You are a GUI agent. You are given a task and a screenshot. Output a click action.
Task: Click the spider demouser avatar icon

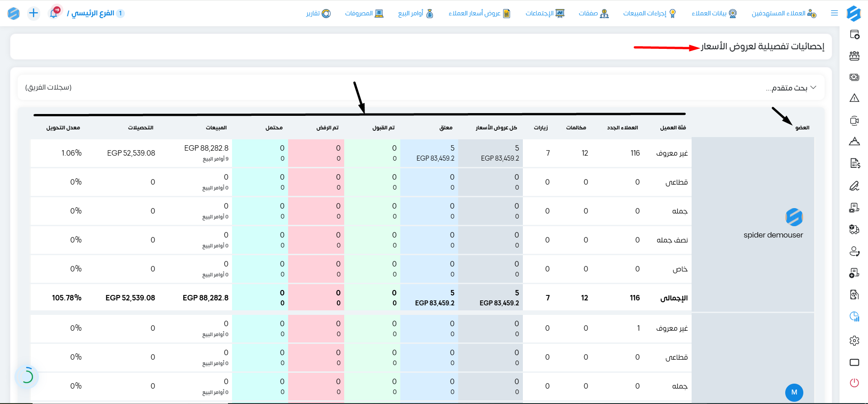(x=794, y=217)
